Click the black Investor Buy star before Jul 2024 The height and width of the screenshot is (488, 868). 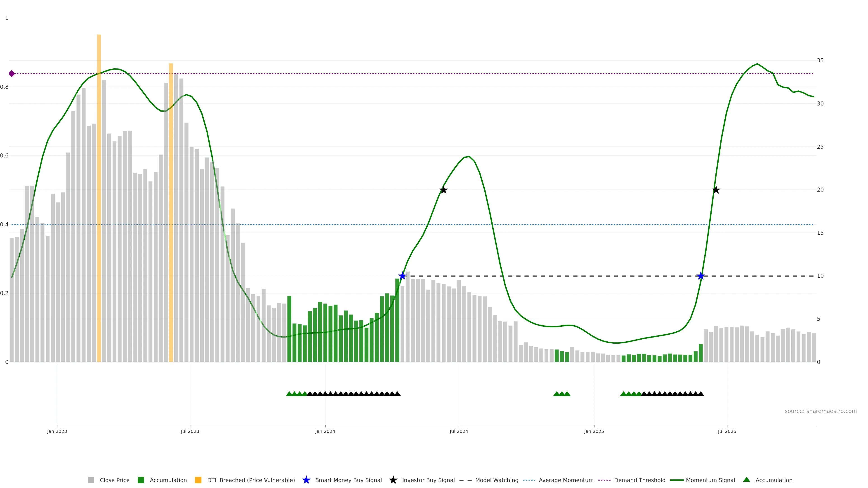[x=443, y=190]
